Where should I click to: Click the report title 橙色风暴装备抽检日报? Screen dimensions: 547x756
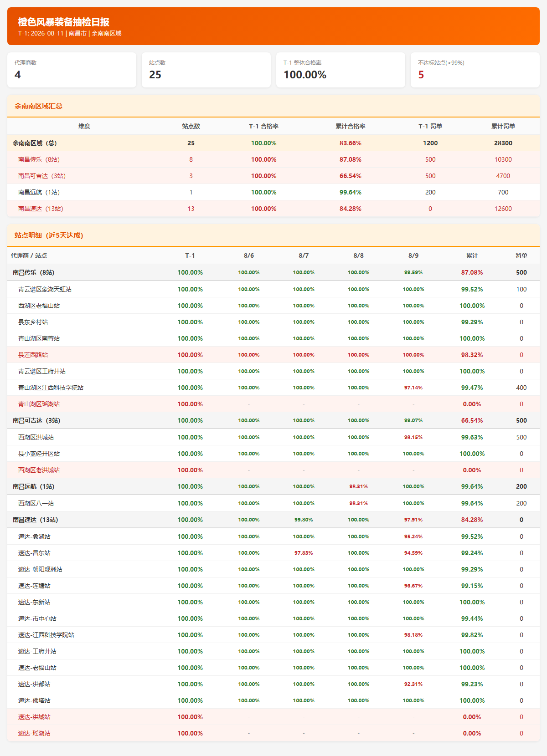click(x=64, y=22)
